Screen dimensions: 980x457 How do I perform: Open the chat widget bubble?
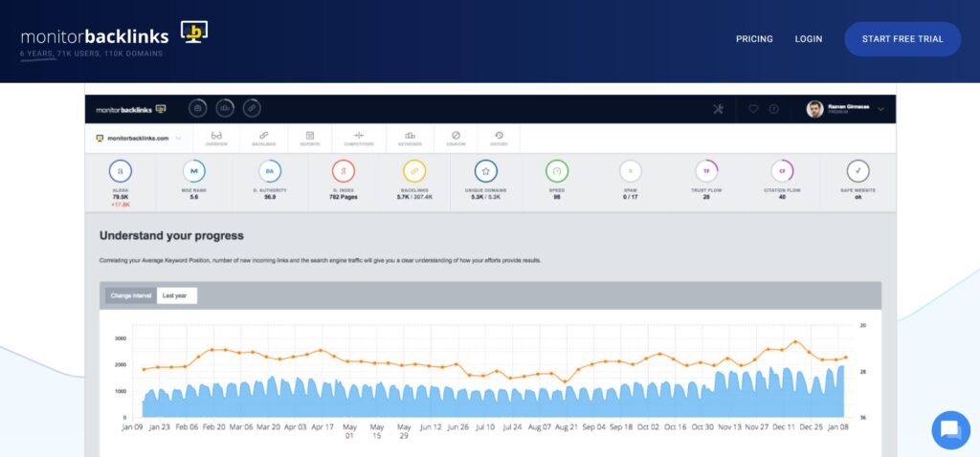click(950, 430)
